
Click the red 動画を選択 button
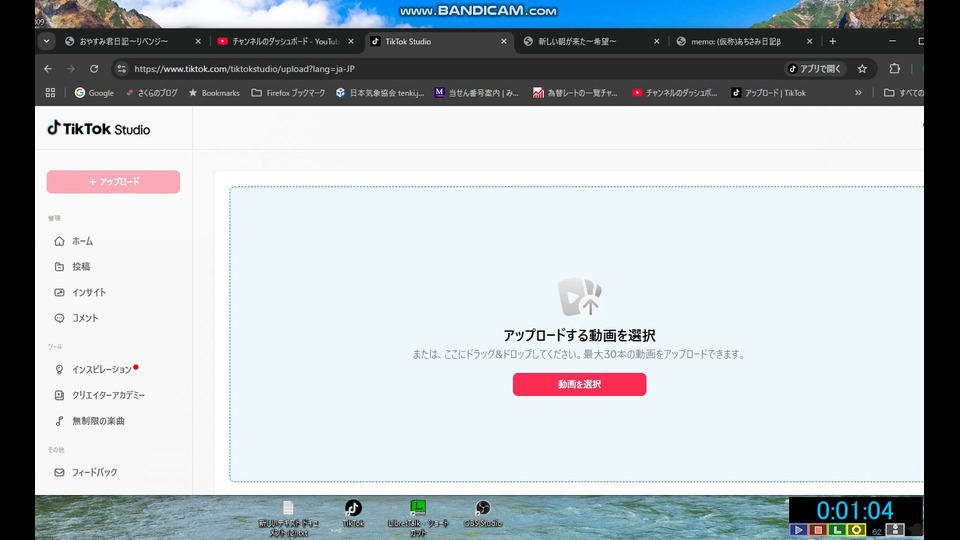tap(579, 384)
